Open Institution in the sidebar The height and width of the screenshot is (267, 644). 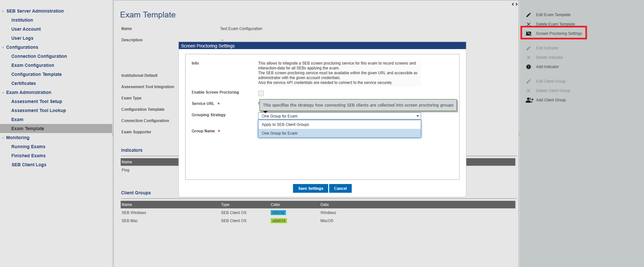pos(22,20)
